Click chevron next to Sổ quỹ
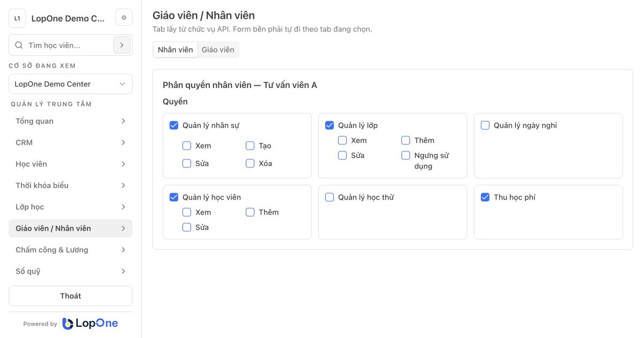The image size is (644, 338). (x=123, y=271)
